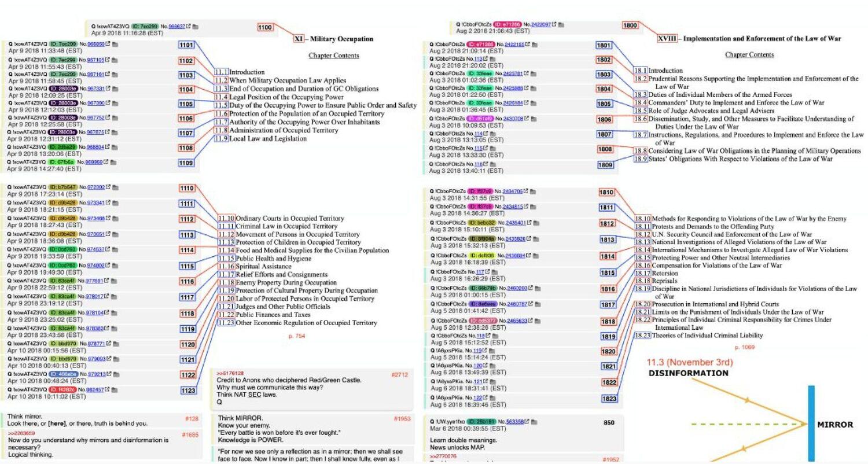Click section 11.5 number in chapter contents
868x464 pixels.
[x=221, y=105]
